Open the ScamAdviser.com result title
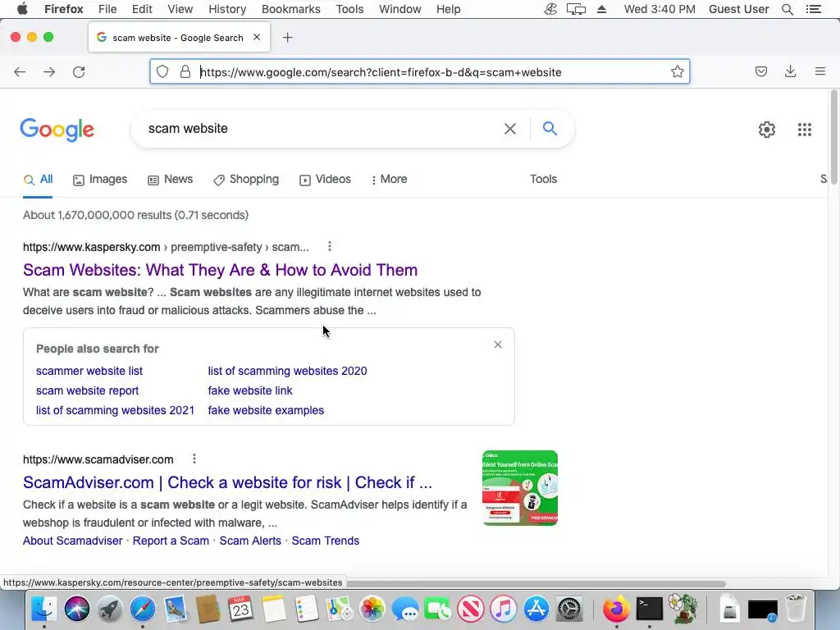 pos(228,482)
